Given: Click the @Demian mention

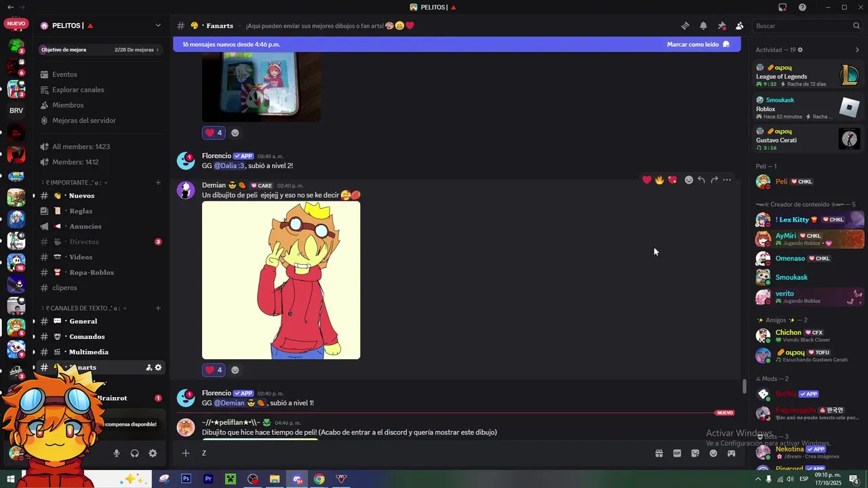Looking at the screenshot, I should 239,403.
